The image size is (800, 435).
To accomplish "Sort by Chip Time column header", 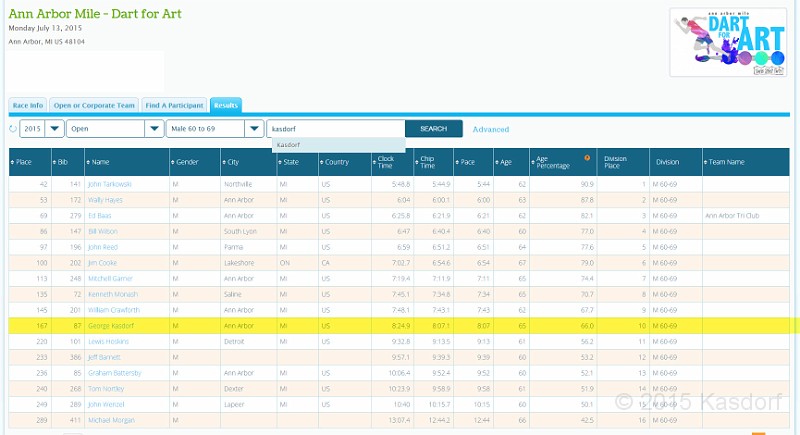I will coord(425,162).
